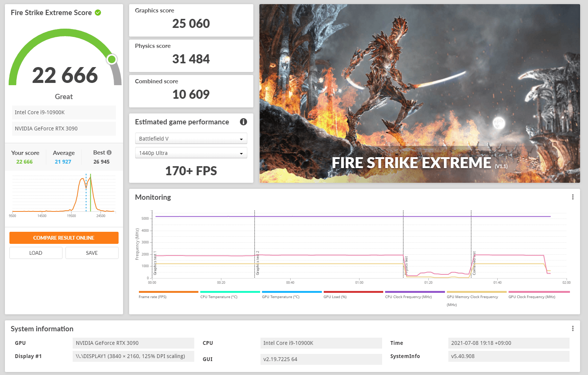
Task: Click the pink GPU Clock Frequency color bar
Action: [539, 292]
